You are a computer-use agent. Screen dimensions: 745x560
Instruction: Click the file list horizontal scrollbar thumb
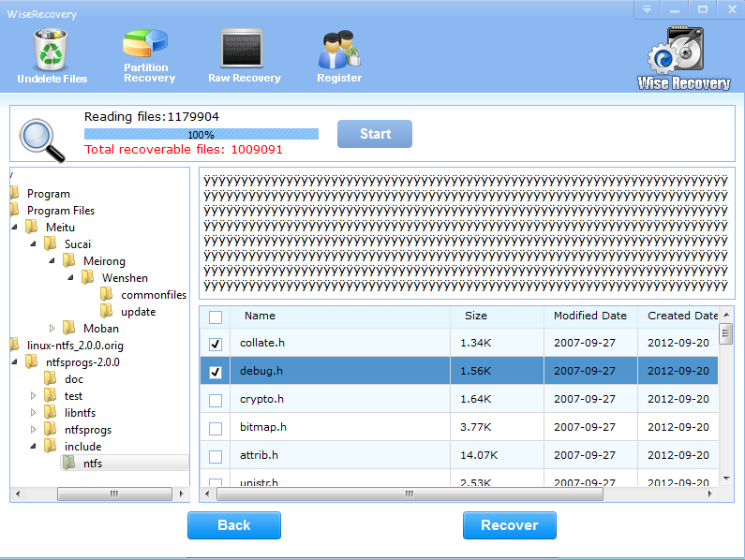pyautogui.click(x=410, y=494)
